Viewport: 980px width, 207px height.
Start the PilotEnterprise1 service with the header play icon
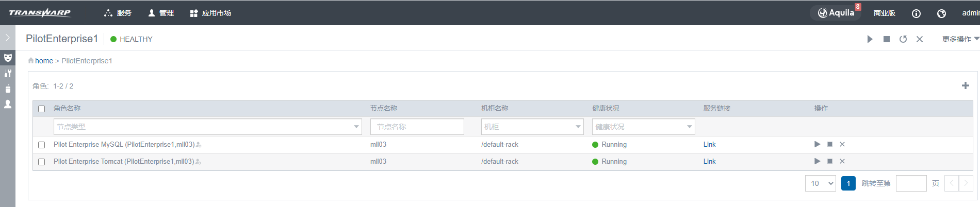[870, 39]
